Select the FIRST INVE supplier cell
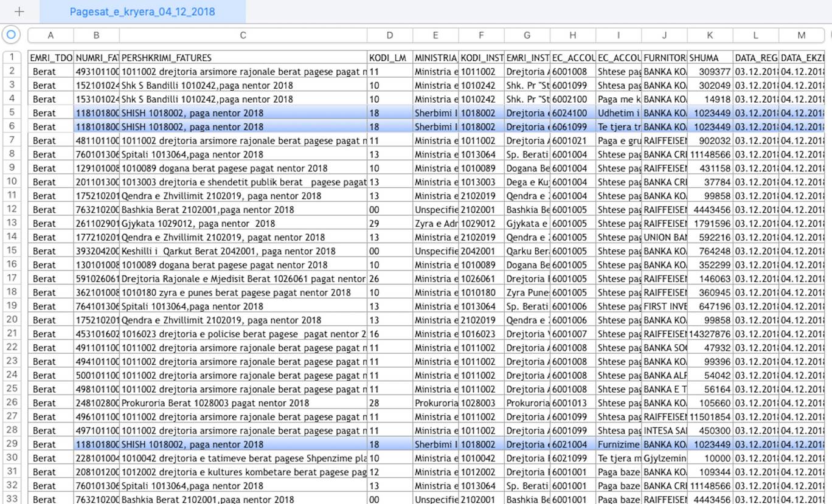Screen dimensions: 832x504 (x=664, y=306)
